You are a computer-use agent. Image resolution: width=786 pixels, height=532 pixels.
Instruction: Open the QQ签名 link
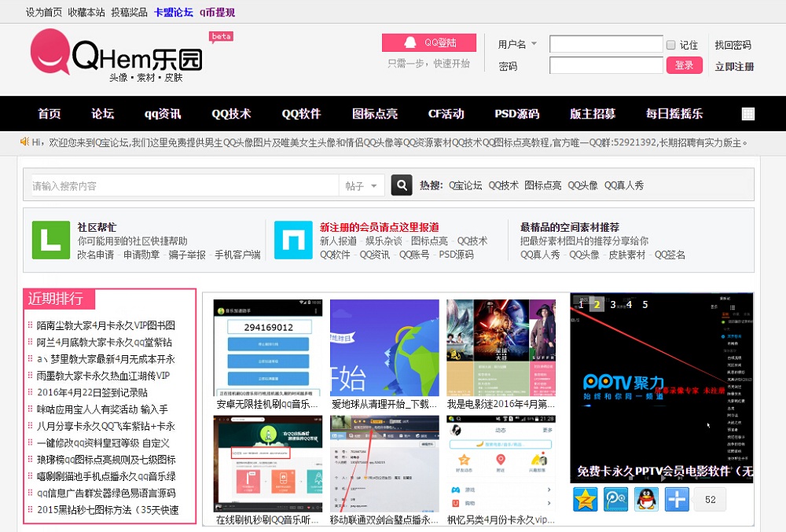[670, 255]
